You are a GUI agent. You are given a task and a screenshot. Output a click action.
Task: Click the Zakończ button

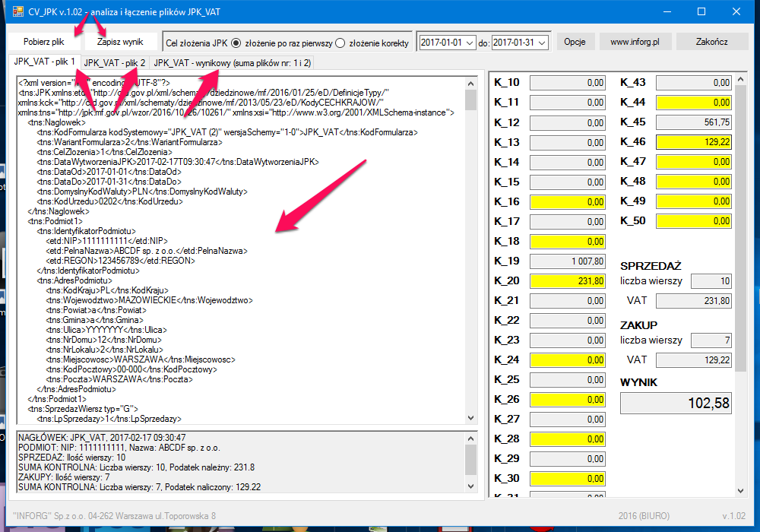click(x=711, y=42)
